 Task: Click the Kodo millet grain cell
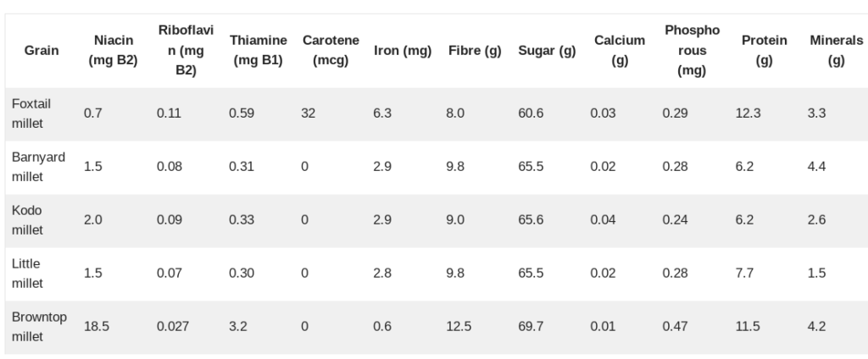click(27, 220)
